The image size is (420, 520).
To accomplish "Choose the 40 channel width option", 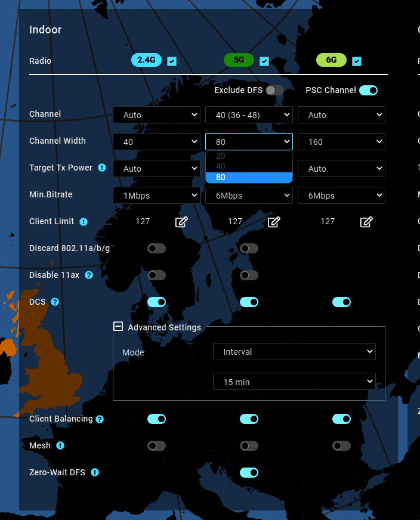I will tap(221, 166).
